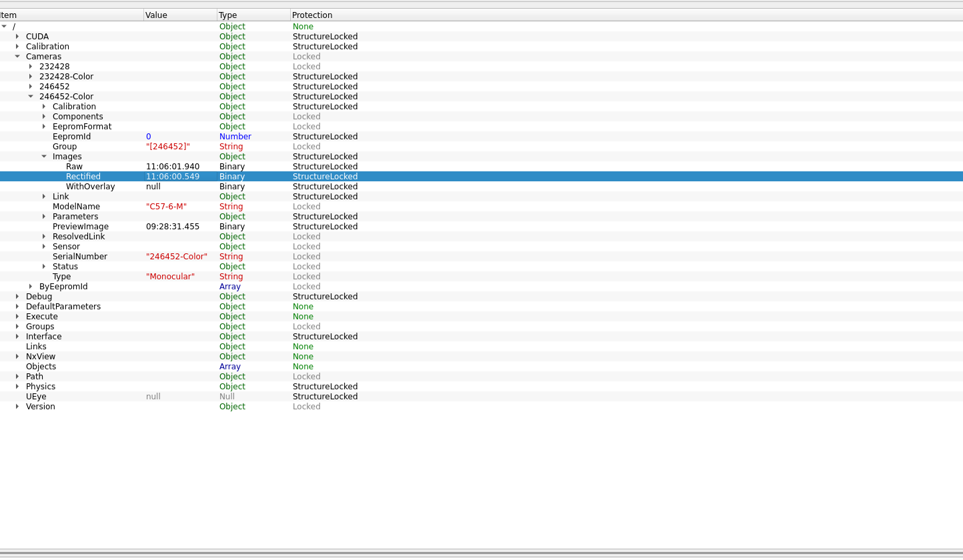This screenshot has width=963, height=560.
Task: Select the UEye null item
Action: coord(36,397)
